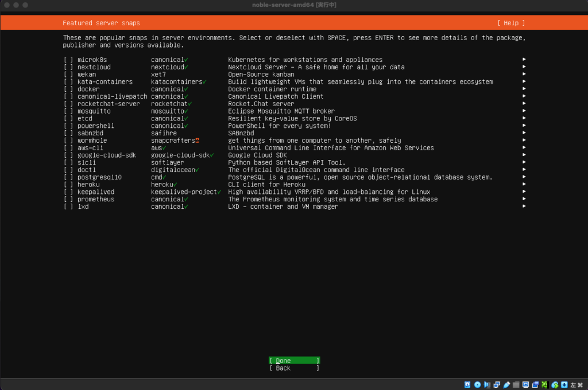Click 'Kubernetes for workstations and appliances' description
Screen dimensions: 588x390
tap(305, 60)
